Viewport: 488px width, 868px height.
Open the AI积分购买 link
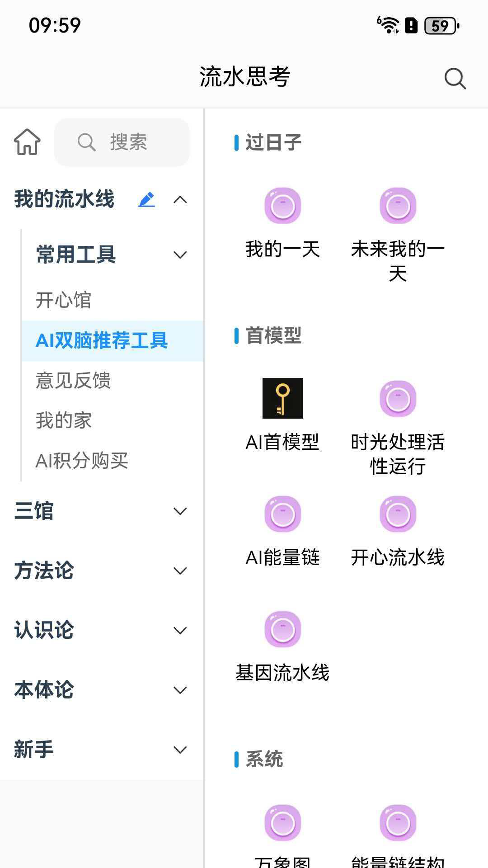point(81,461)
